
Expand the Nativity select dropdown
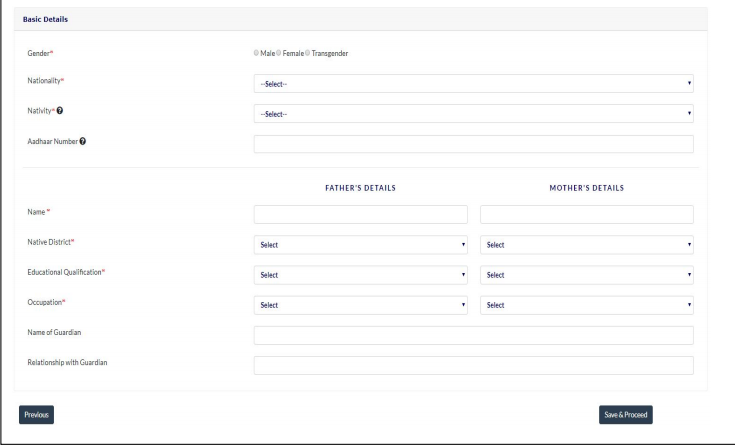473,113
